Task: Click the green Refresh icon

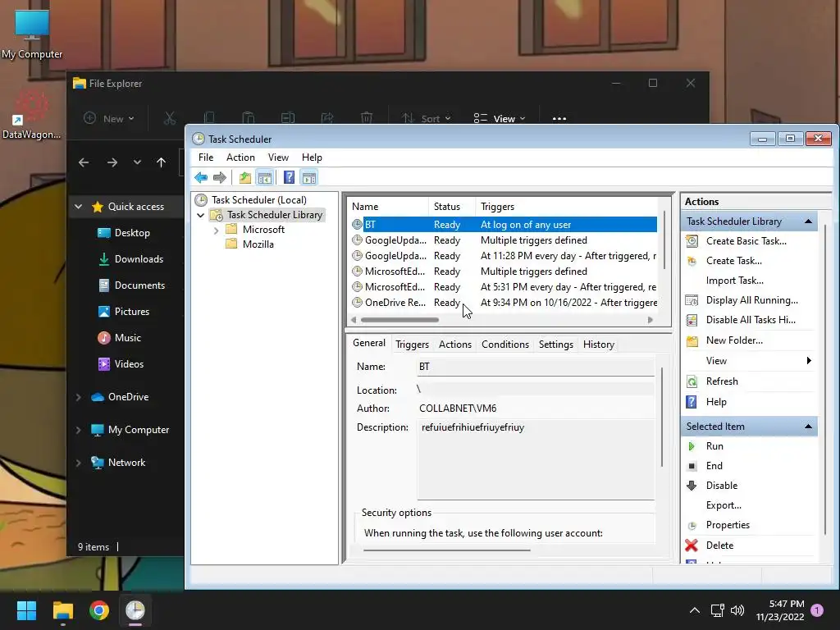Action: coord(692,381)
